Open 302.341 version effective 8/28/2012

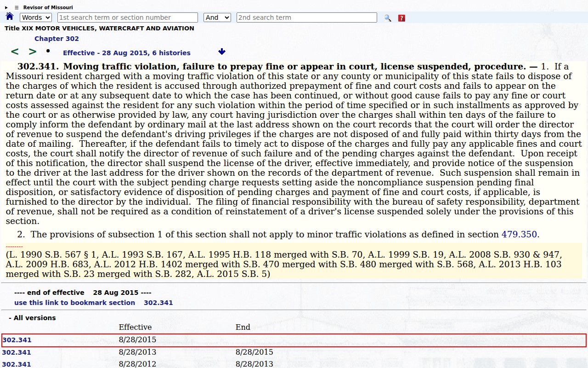click(x=17, y=364)
